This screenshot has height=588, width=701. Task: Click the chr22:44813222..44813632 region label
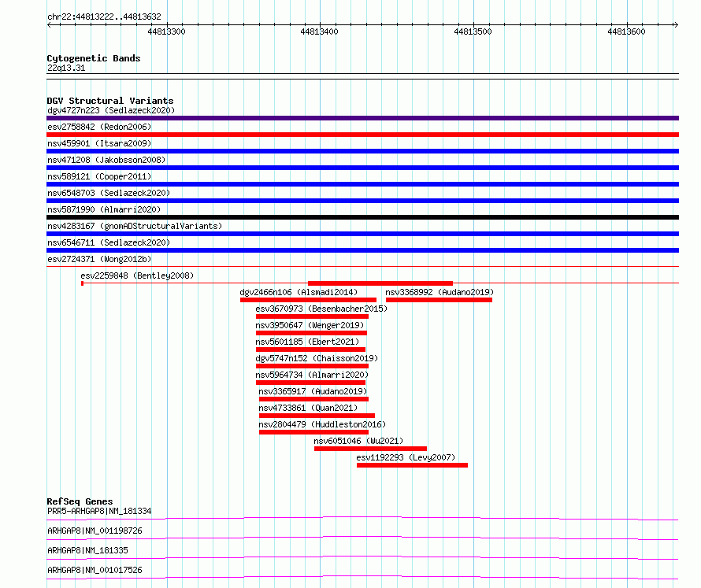[104, 17]
